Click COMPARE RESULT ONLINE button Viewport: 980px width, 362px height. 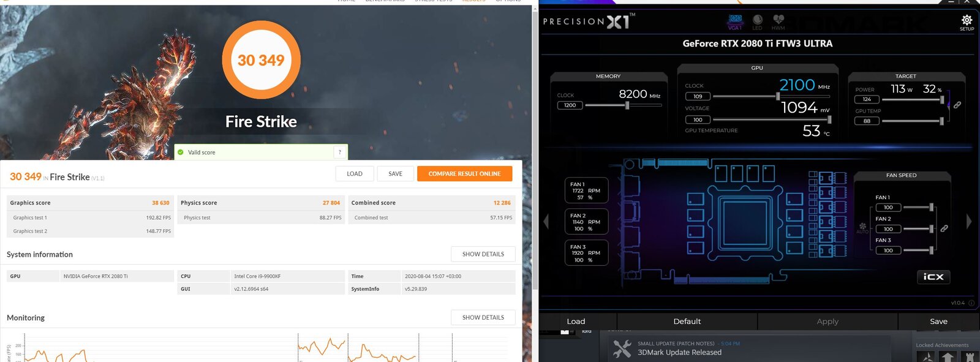pyautogui.click(x=464, y=174)
